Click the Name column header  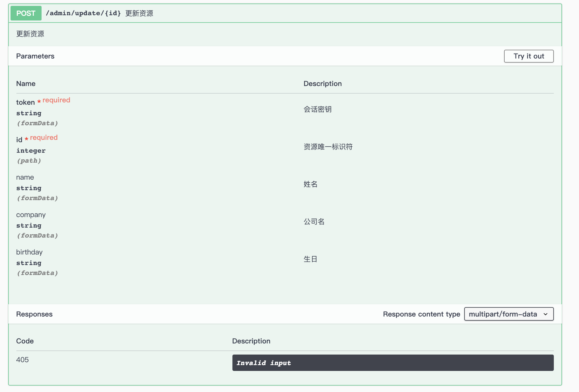pos(26,84)
